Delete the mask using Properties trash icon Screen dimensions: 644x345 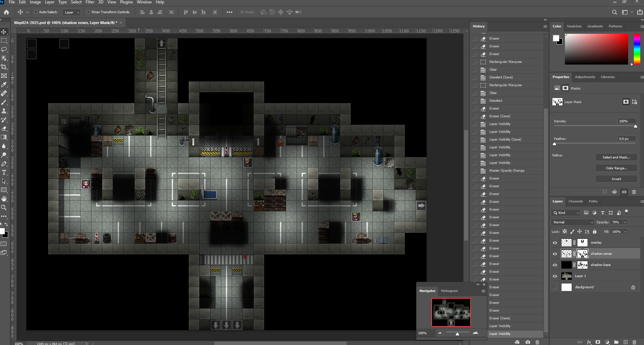click(634, 192)
